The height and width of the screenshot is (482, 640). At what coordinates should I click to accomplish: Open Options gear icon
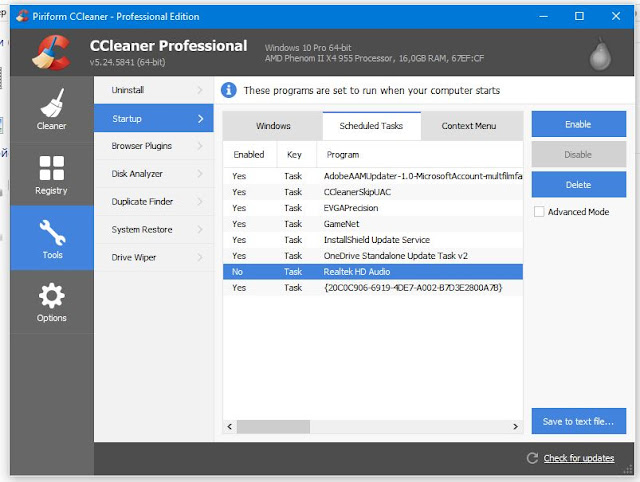point(52,295)
